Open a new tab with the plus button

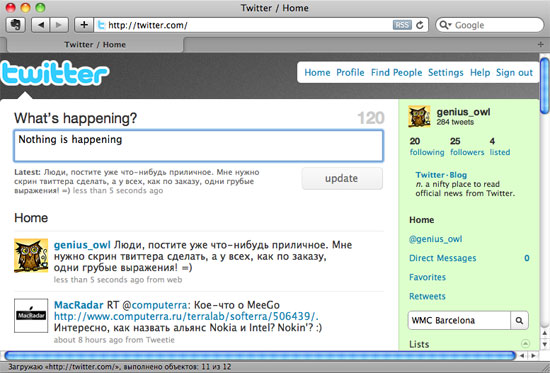tap(540, 45)
